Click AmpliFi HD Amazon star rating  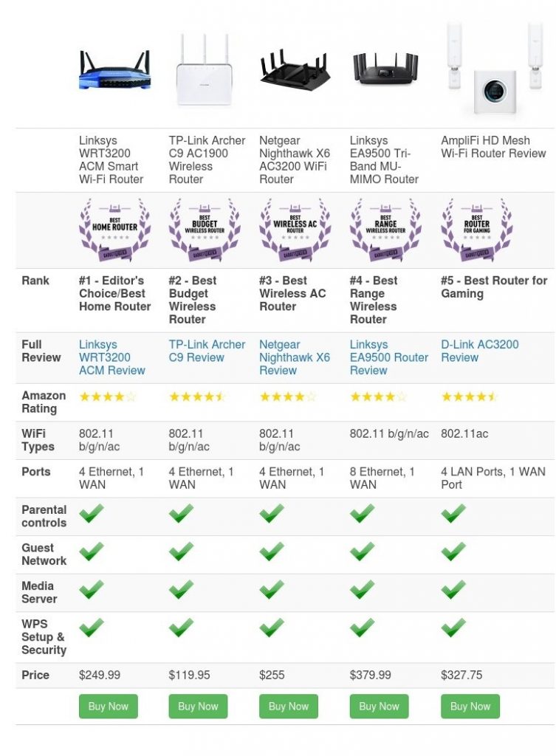(x=469, y=396)
